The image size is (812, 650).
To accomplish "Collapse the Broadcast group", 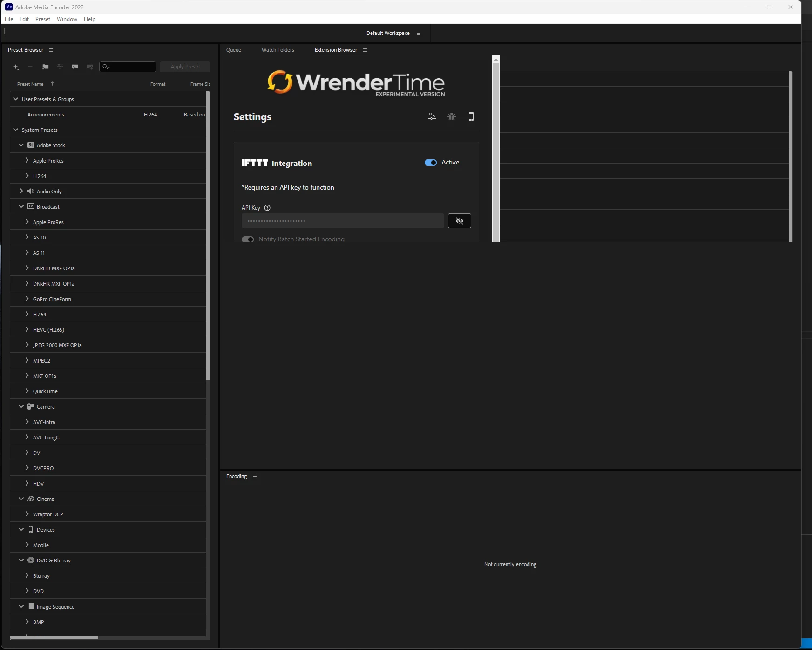I will tap(21, 206).
